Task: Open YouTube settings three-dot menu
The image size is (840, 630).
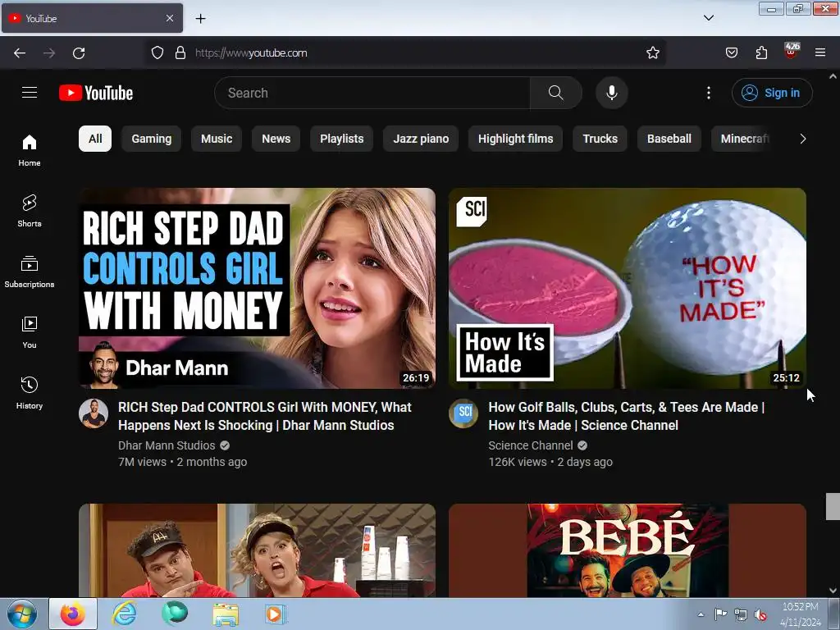Action: click(708, 93)
